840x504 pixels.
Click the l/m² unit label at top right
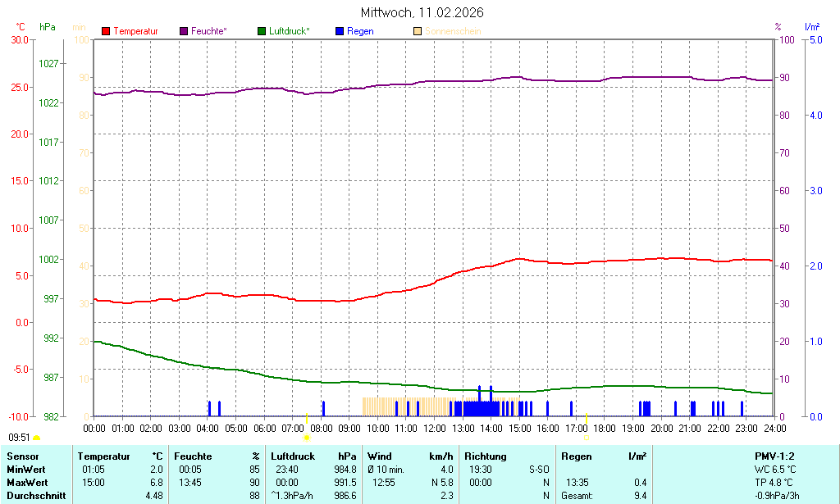click(811, 27)
